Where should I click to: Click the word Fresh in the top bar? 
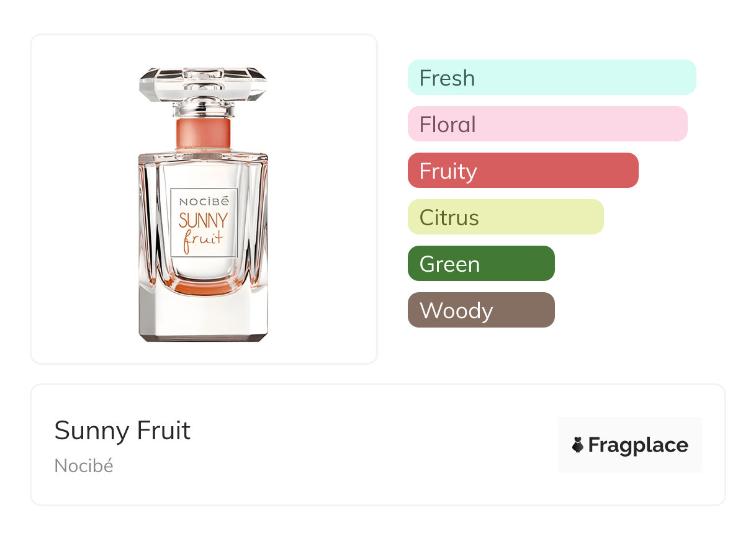pos(447,78)
